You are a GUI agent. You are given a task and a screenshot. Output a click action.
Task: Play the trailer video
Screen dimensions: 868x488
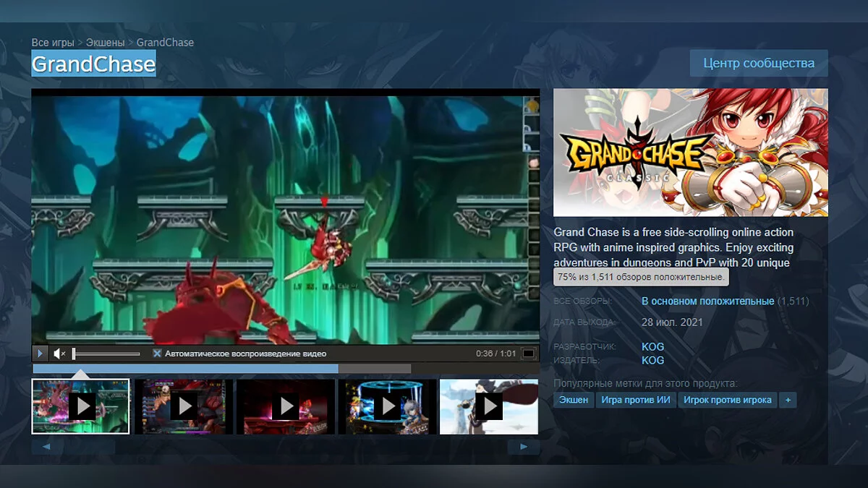(x=41, y=354)
